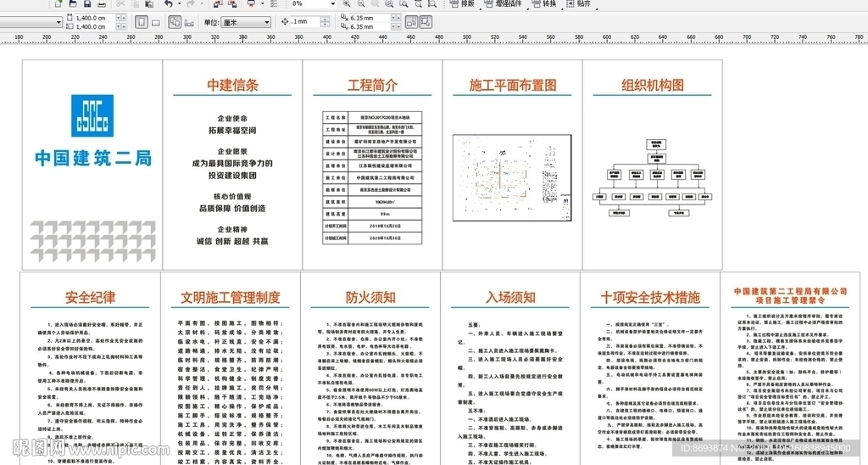Select landscape page orientation

(x=156, y=22)
